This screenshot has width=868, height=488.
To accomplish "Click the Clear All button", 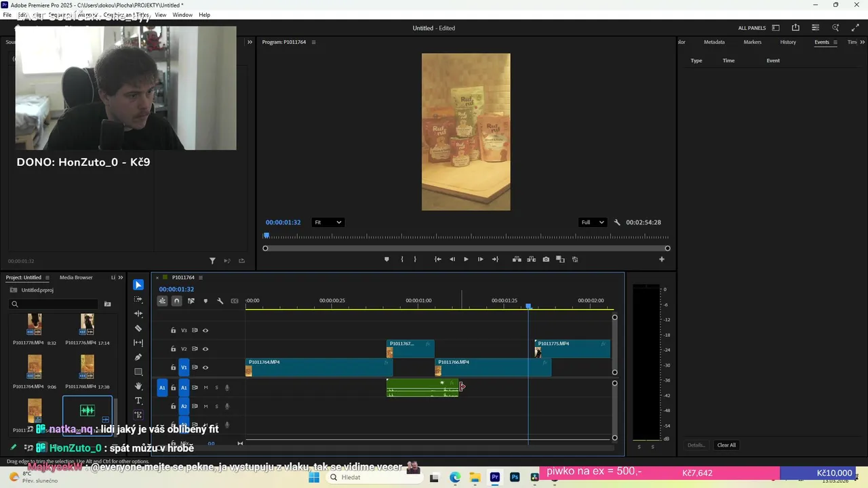I will tap(726, 445).
